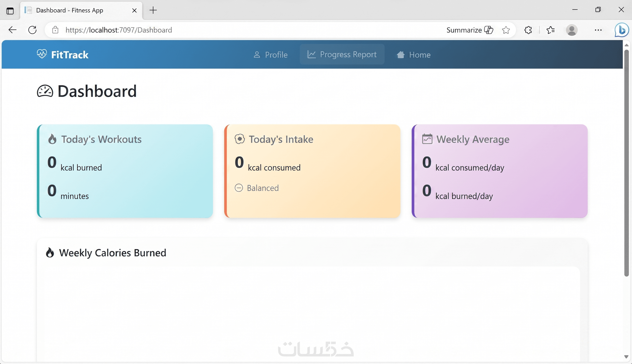The width and height of the screenshot is (632, 364).
Task: Click the Today's Intake nutrition icon
Action: 239,139
